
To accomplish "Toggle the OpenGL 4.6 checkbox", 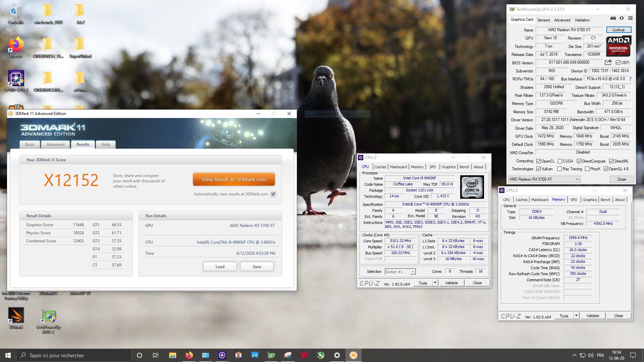I will pyautogui.click(x=606, y=169).
